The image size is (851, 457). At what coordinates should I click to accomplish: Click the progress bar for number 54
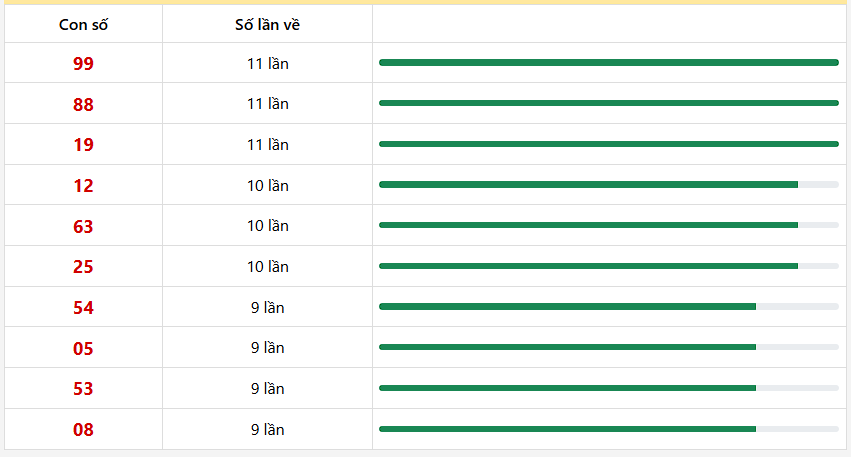click(x=609, y=307)
